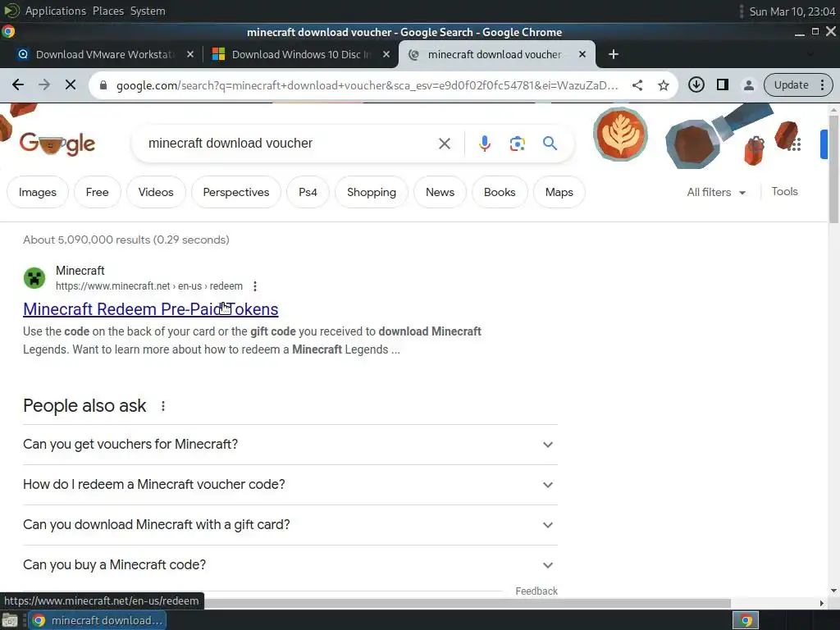The image size is (840, 630).
Task: Select the Ps4 filter chip
Action: pyautogui.click(x=308, y=192)
